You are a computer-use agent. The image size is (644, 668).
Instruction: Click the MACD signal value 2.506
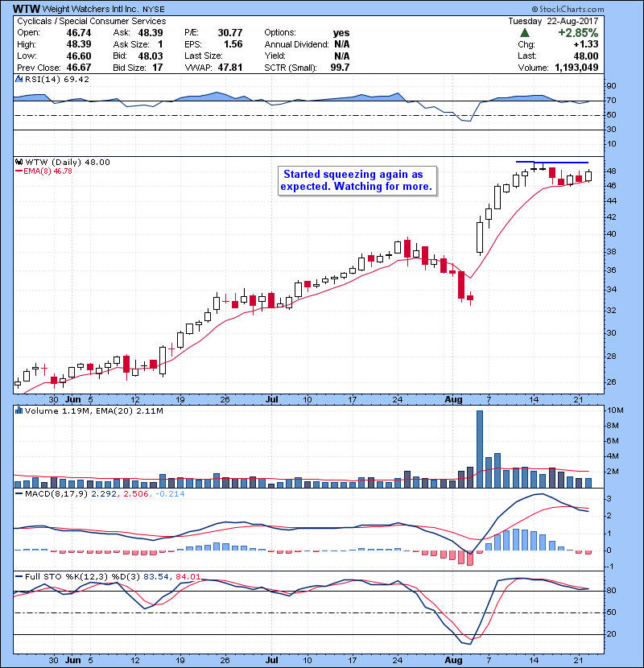click(135, 494)
